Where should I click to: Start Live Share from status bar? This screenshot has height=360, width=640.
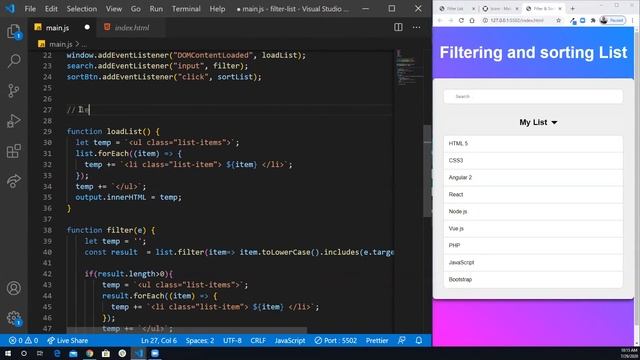pyautogui.click(x=67, y=340)
